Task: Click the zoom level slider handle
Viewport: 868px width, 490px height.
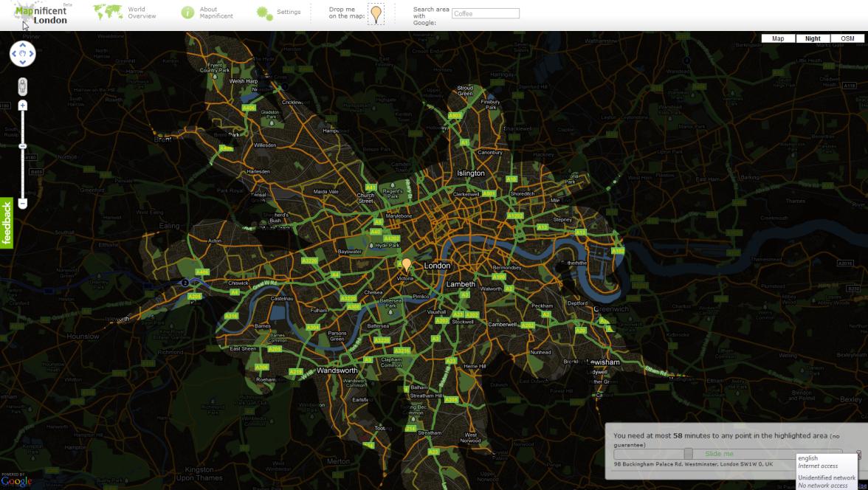Action: point(23,146)
